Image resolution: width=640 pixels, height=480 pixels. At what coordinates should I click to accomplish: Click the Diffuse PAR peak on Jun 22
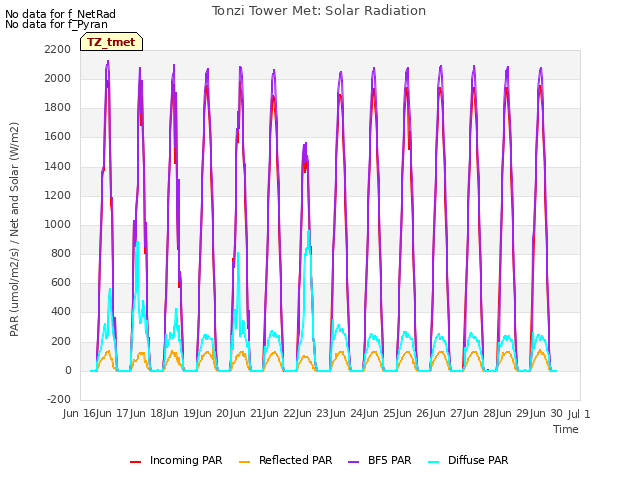(309, 231)
